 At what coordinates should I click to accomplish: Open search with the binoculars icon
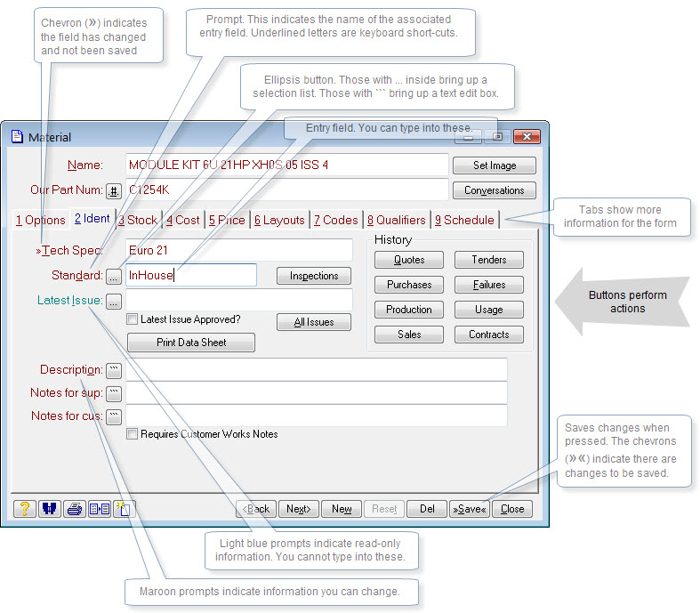[x=50, y=509]
